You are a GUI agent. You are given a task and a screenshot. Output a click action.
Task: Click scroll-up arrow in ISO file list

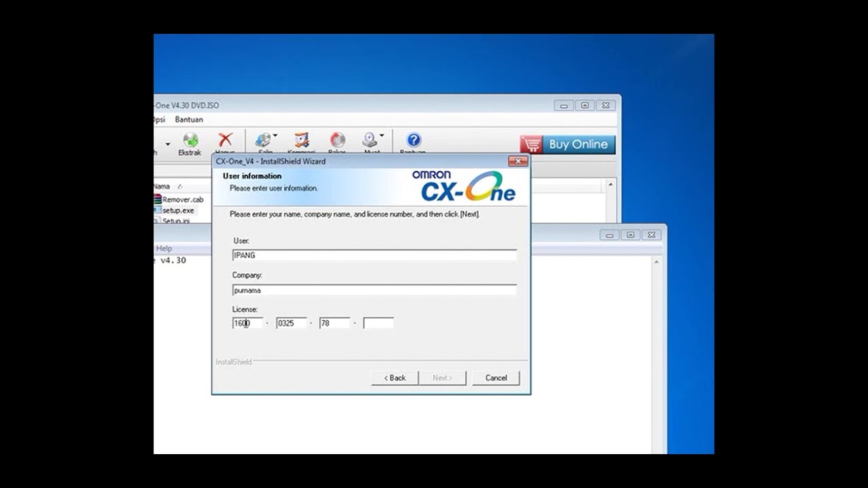(x=610, y=184)
